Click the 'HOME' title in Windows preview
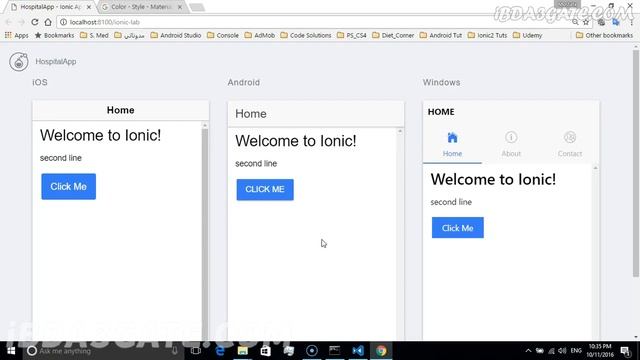 441,112
